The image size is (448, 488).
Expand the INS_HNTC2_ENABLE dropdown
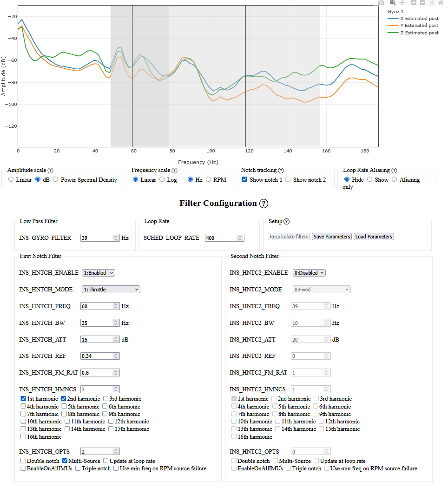pyautogui.click(x=309, y=273)
